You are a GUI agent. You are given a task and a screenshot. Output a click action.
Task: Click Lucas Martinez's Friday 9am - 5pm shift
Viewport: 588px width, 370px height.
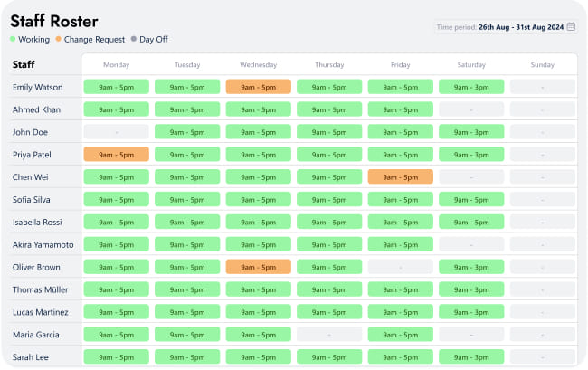[401, 312]
